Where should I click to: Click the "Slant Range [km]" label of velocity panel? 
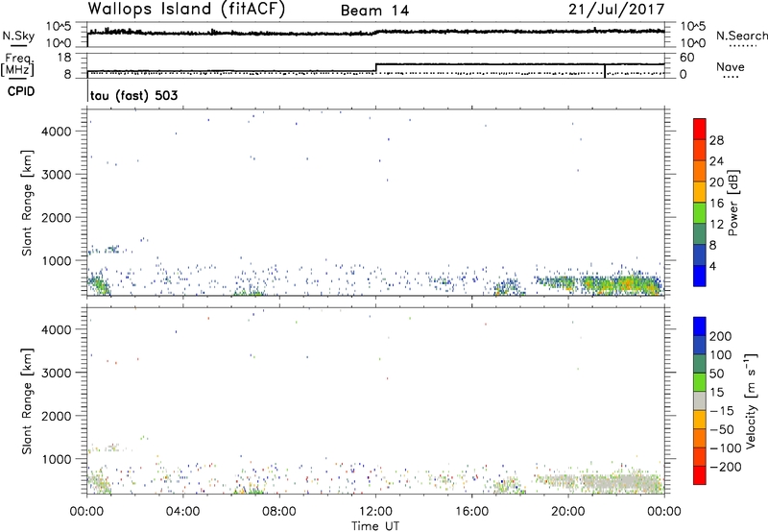(27, 401)
